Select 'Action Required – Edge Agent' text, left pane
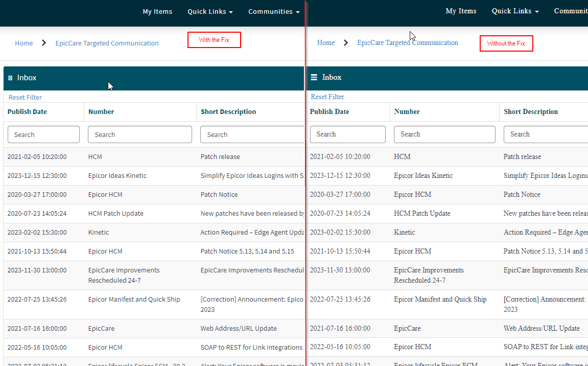 pos(252,233)
